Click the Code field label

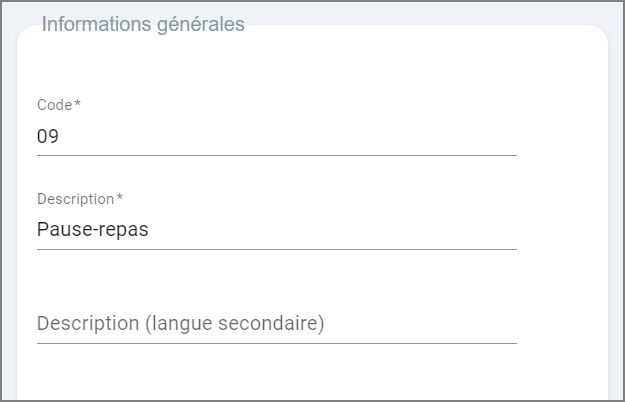54,105
